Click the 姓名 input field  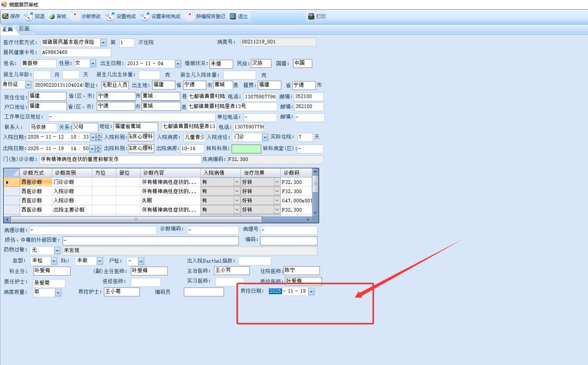tap(39, 63)
